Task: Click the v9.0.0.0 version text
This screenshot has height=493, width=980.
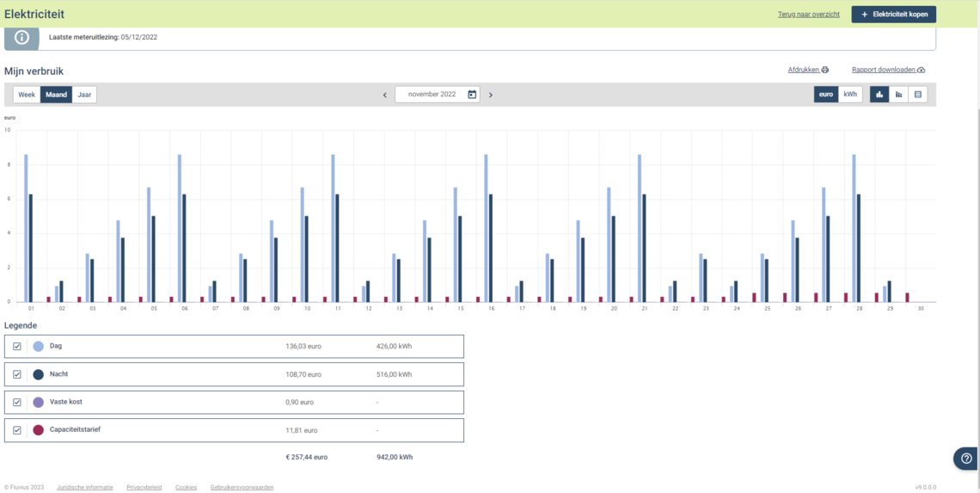Action: tap(926, 487)
